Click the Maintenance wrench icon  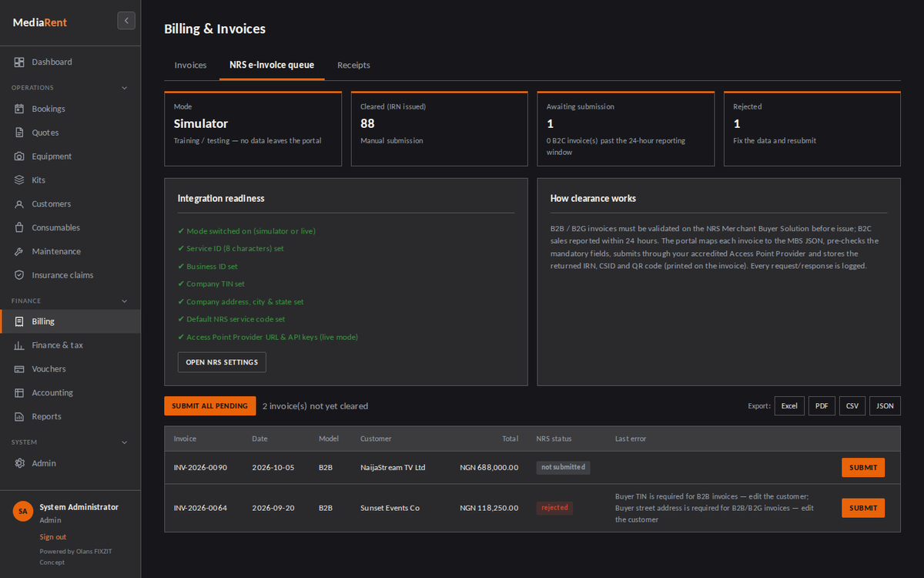[x=19, y=252]
